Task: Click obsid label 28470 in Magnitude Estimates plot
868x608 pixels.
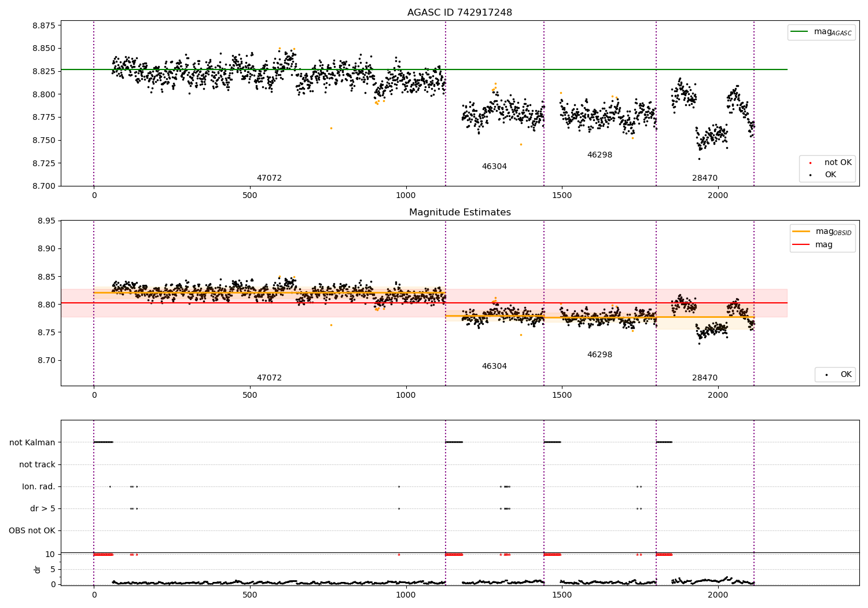Action: pos(705,378)
